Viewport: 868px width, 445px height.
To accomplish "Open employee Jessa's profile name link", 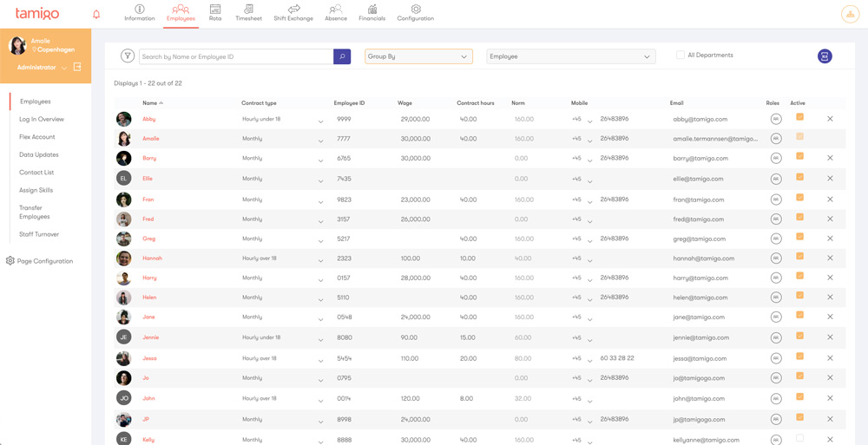I will (149, 358).
